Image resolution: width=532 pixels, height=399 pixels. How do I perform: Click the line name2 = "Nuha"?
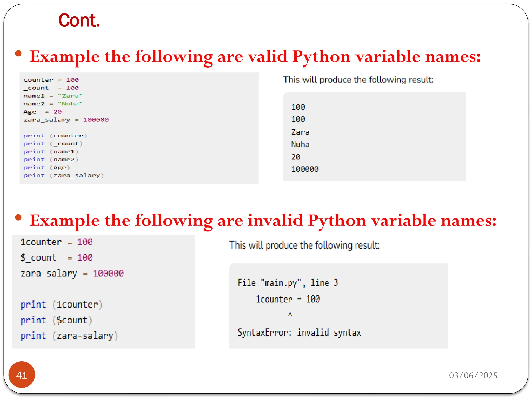click(53, 104)
